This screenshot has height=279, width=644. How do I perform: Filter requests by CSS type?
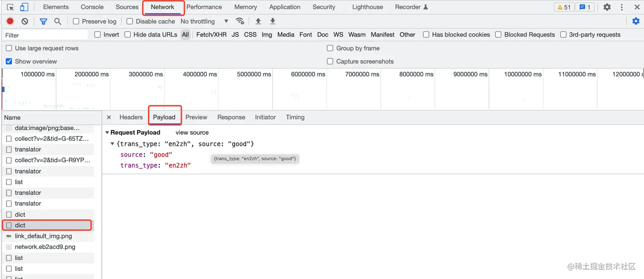tap(250, 35)
